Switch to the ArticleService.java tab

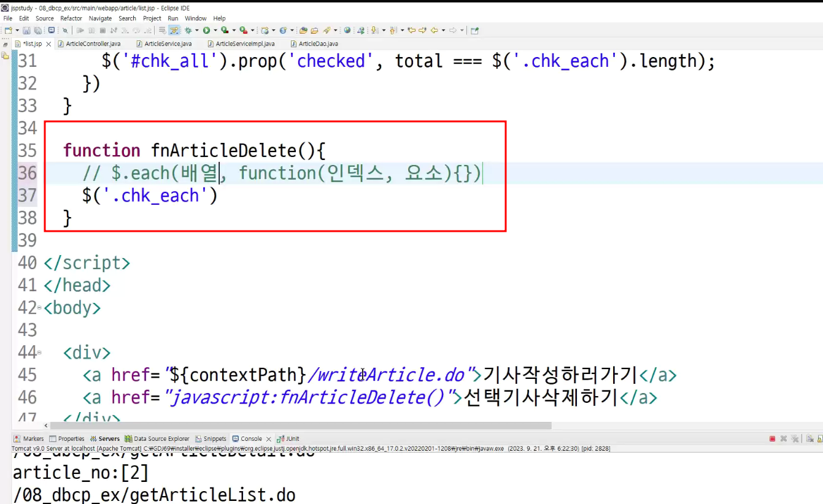(x=164, y=44)
